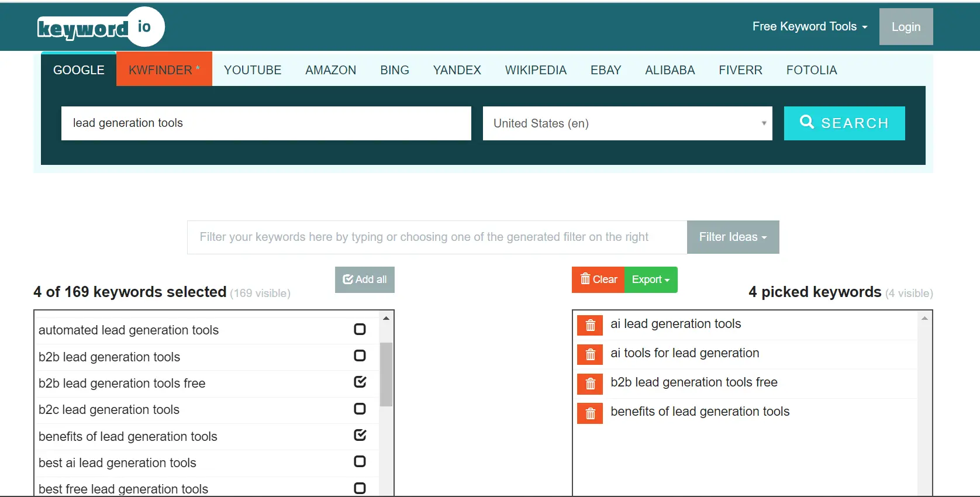
Task: Click 'b2b lead generation tools' list row text
Action: click(x=109, y=357)
